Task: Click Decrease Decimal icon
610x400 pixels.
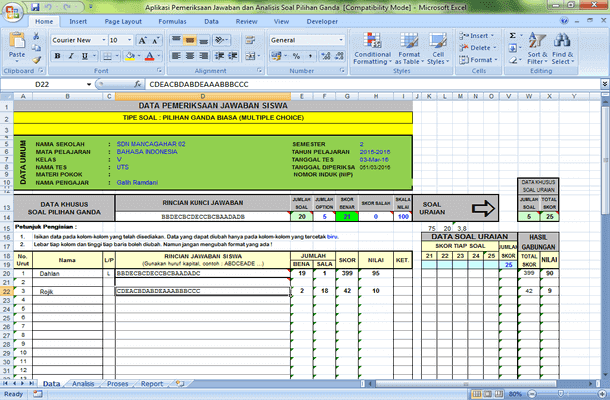Action: pos(340,56)
